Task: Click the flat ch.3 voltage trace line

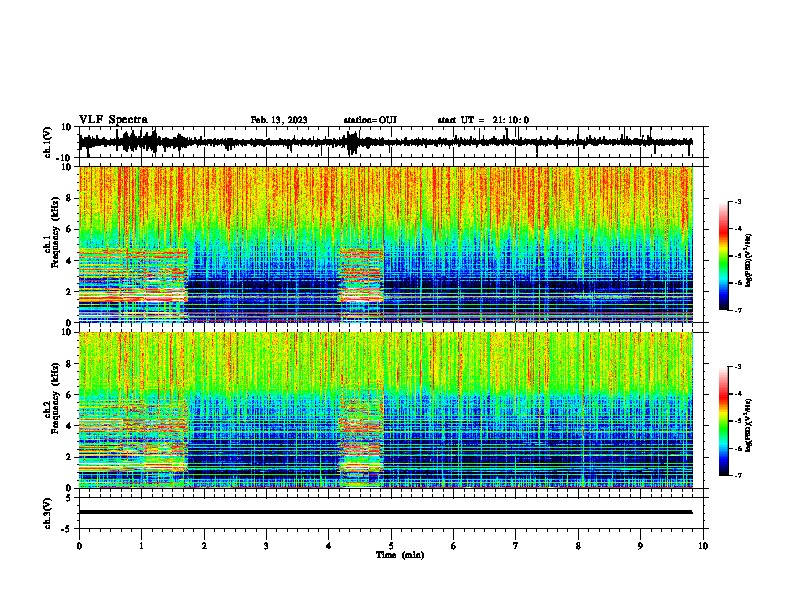Action: [x=385, y=512]
